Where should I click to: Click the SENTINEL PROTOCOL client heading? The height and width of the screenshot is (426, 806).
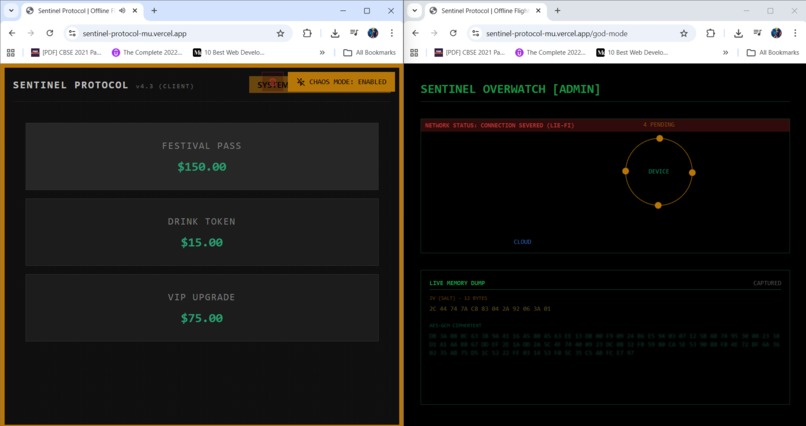70,85
